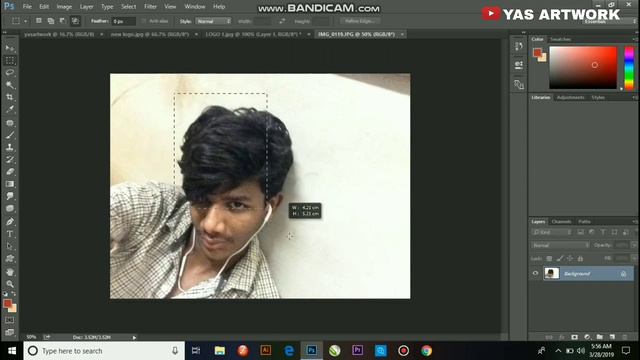Open the Properties panel icon in dock
The width and height of the screenshot is (640, 360).
(519, 64)
